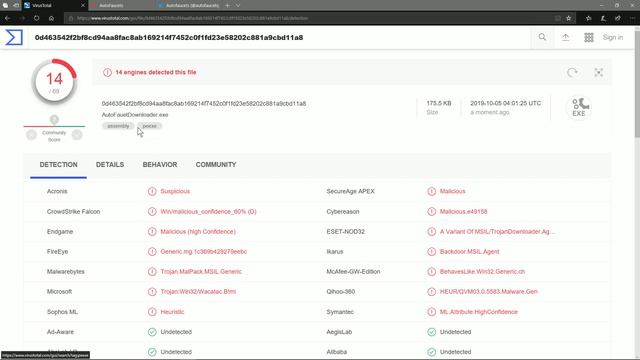Click the 175.5 KB size value

point(439,103)
